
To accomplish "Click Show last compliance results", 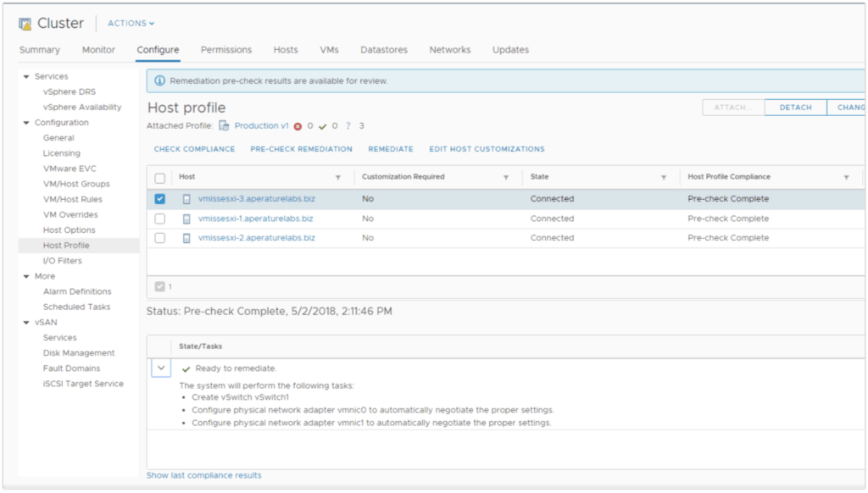I will coord(203,475).
